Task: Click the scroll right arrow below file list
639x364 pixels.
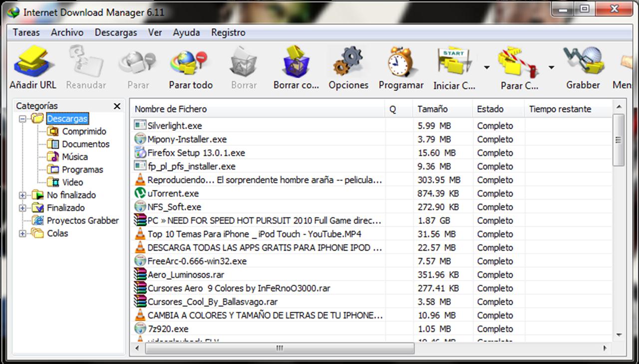Action: (x=605, y=349)
